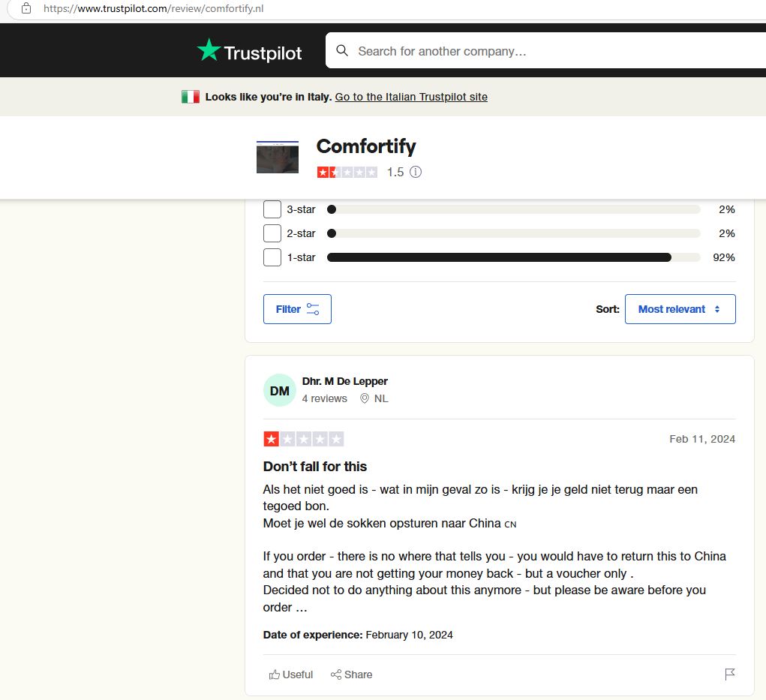
Task: Click the 4 reviews text under reviewer name
Action: point(324,398)
